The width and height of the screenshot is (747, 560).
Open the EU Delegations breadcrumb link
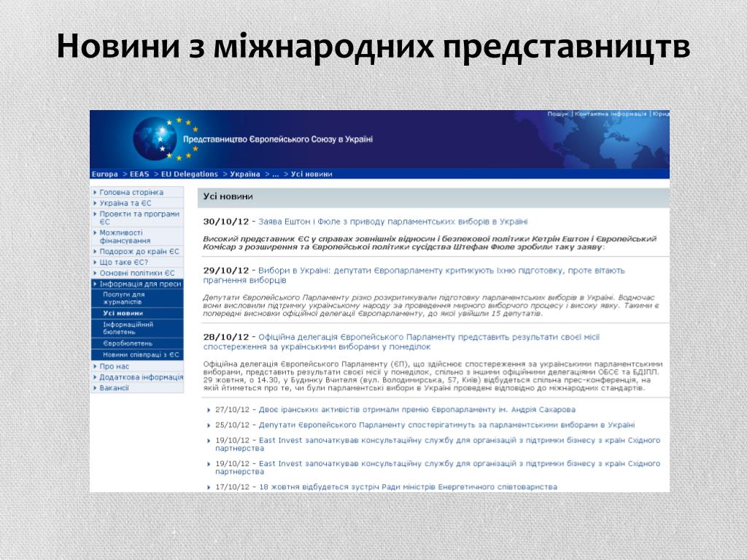pyautogui.click(x=190, y=174)
